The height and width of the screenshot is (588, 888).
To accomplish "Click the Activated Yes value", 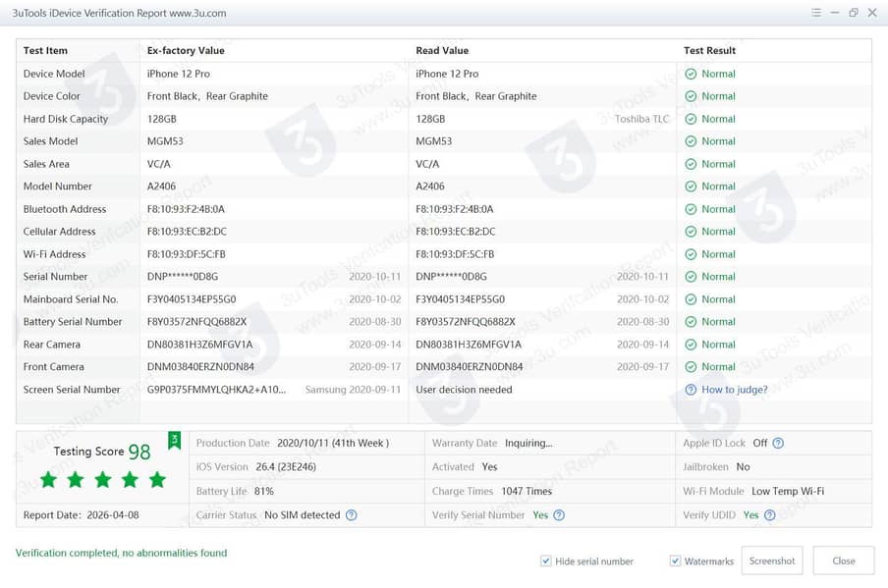I will pyautogui.click(x=489, y=467).
